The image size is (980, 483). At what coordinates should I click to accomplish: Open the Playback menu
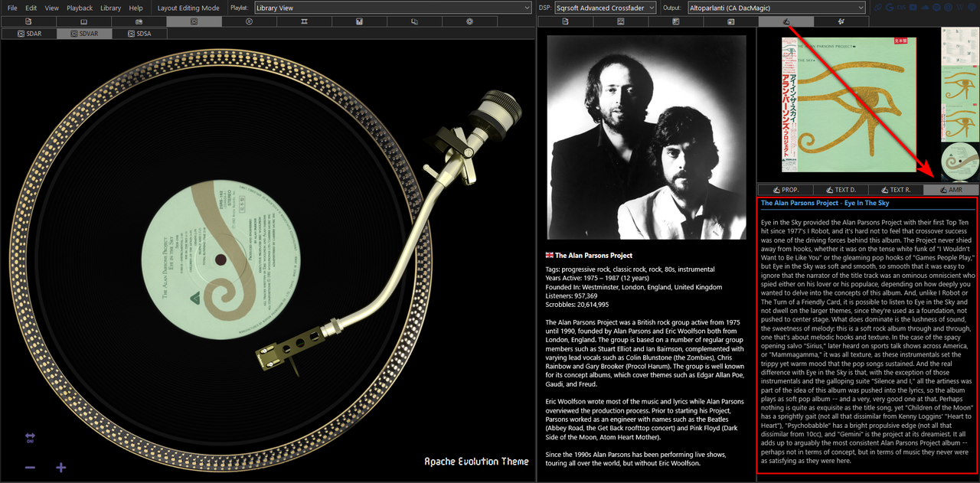[x=80, y=8]
